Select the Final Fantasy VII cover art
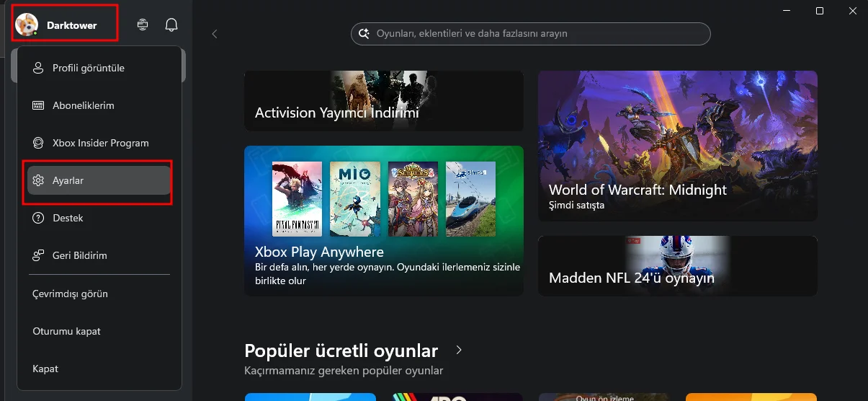The image size is (868, 401). 297,199
